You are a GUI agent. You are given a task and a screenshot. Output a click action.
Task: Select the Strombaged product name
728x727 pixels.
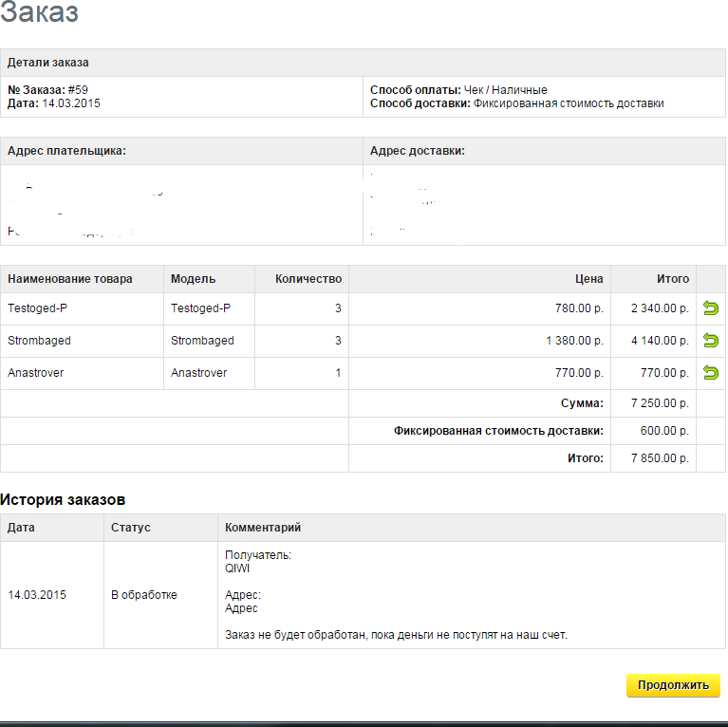(x=39, y=341)
